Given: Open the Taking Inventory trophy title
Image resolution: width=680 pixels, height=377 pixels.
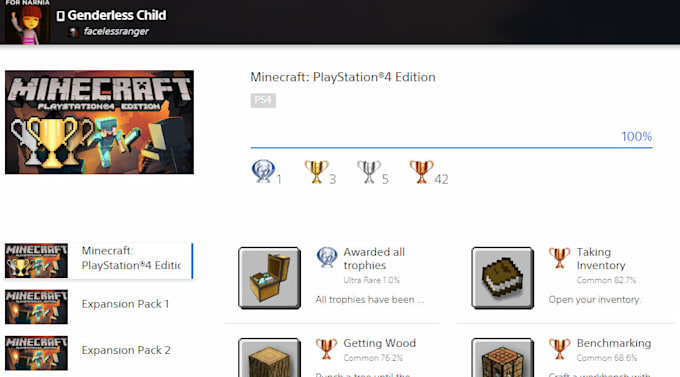Looking at the screenshot, I should click(x=601, y=259).
